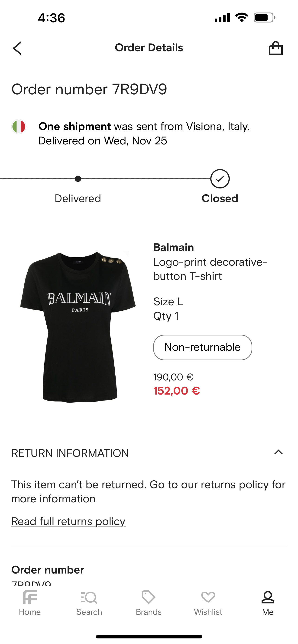Tap the Non-returnable button
This screenshot has height=644, width=298.
coord(202,347)
